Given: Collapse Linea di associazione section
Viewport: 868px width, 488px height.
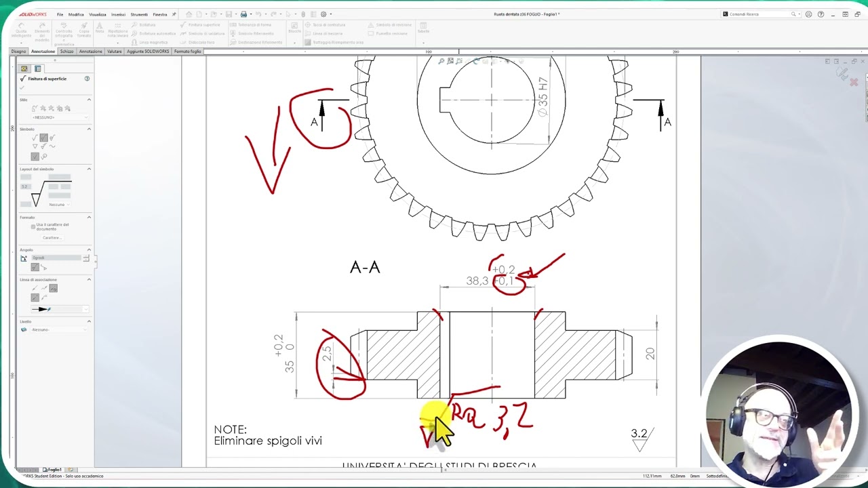Looking at the screenshot, I should click(89, 279).
